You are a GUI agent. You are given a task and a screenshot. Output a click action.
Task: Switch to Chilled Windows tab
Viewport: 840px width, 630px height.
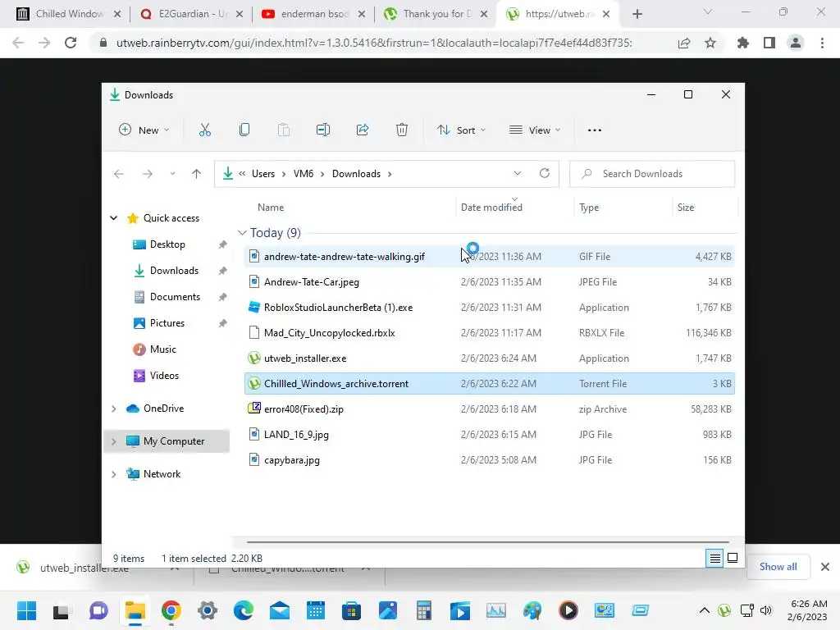pyautogui.click(x=68, y=14)
